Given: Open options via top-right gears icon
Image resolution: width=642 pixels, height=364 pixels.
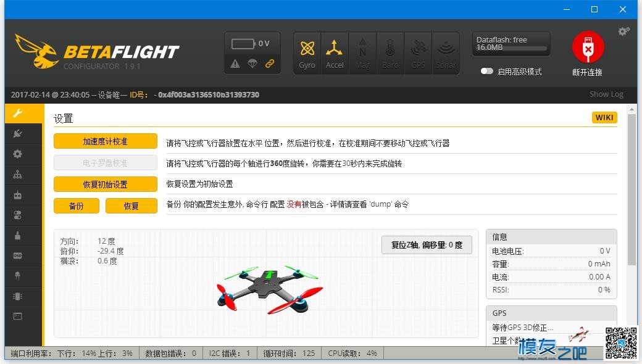Looking at the screenshot, I should [x=623, y=31].
